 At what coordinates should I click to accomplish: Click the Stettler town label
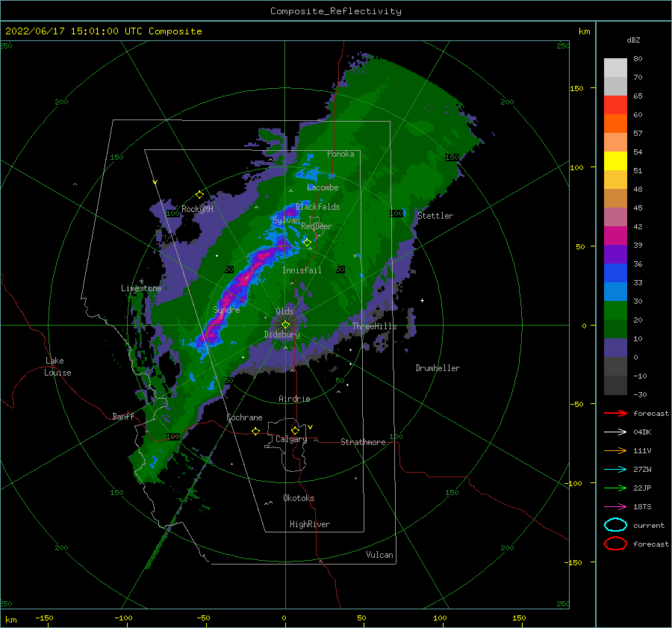(435, 216)
